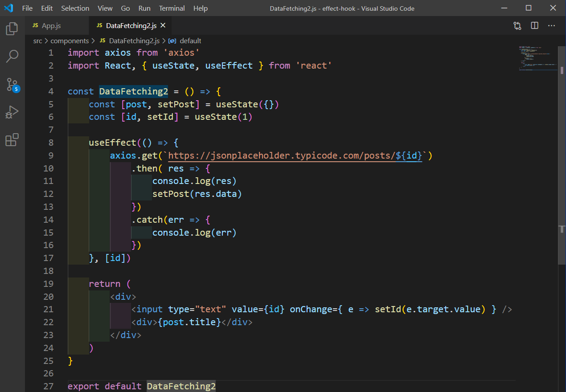The height and width of the screenshot is (392, 566).
Task: Click setPost in the useState declaration
Action: point(176,104)
